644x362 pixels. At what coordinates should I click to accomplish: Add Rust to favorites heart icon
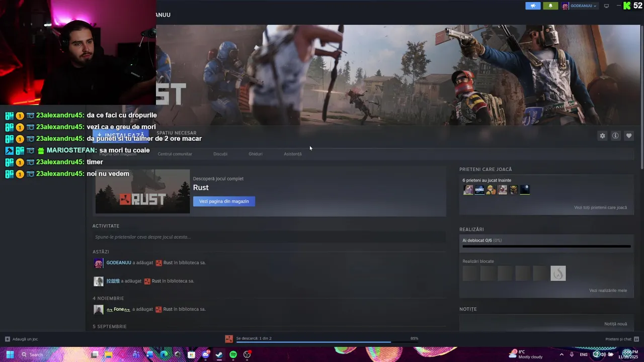click(629, 136)
